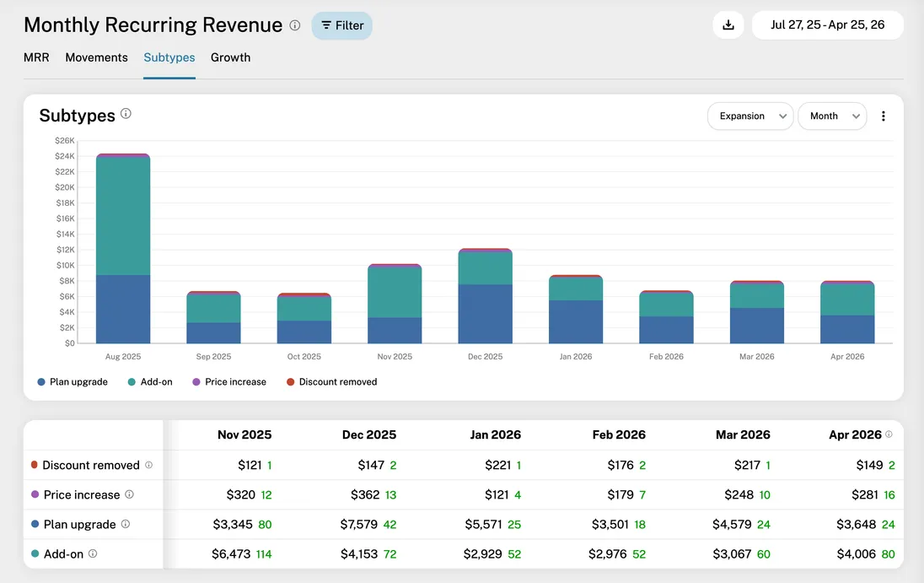Click the $147 Discount removed value

[x=371, y=465]
